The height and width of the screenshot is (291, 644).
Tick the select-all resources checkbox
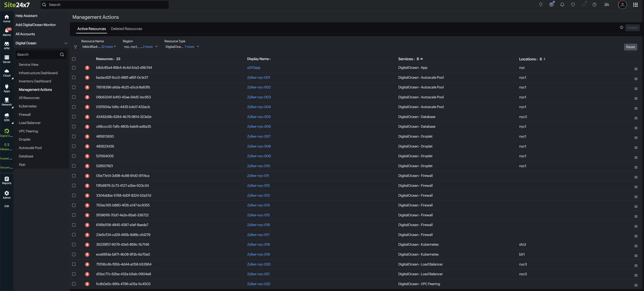(74, 59)
